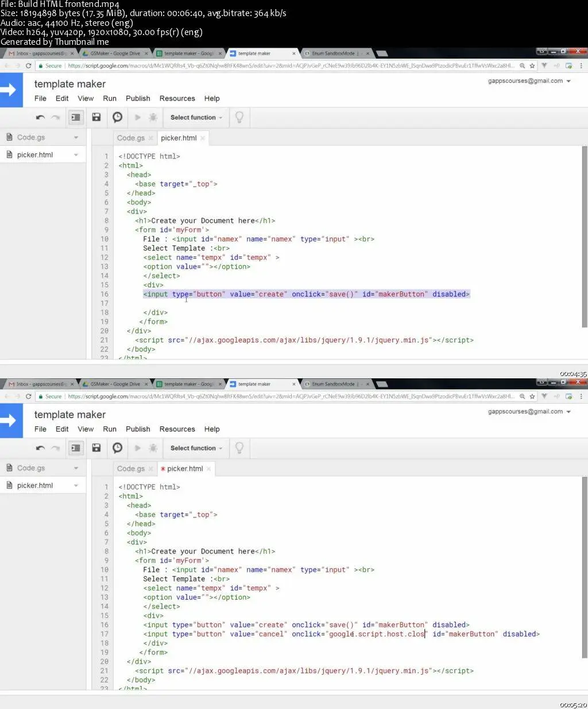The image size is (588, 709).
Task: Open File menu in the 00:04:35 frame
Action: click(40, 98)
